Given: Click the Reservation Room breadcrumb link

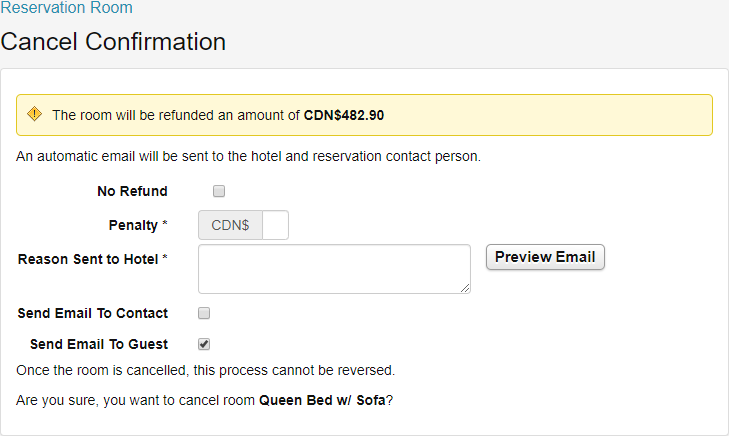Looking at the screenshot, I should coord(66,8).
